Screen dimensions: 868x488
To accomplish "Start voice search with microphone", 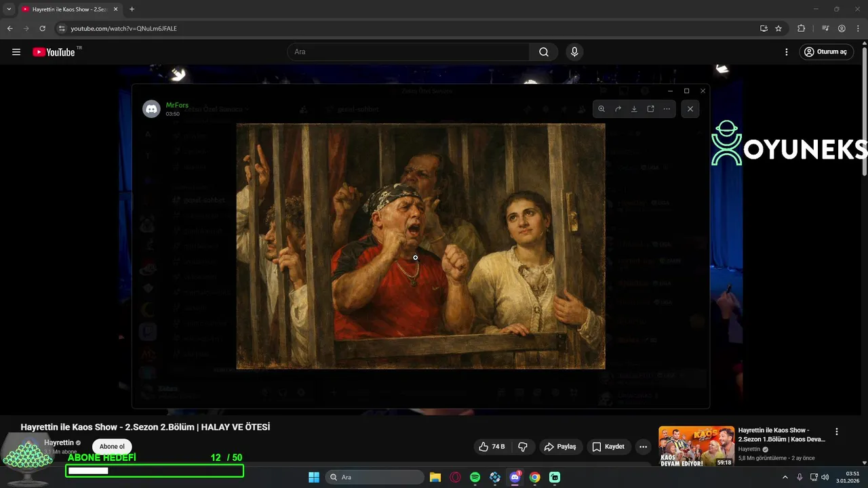I will [x=574, y=52].
